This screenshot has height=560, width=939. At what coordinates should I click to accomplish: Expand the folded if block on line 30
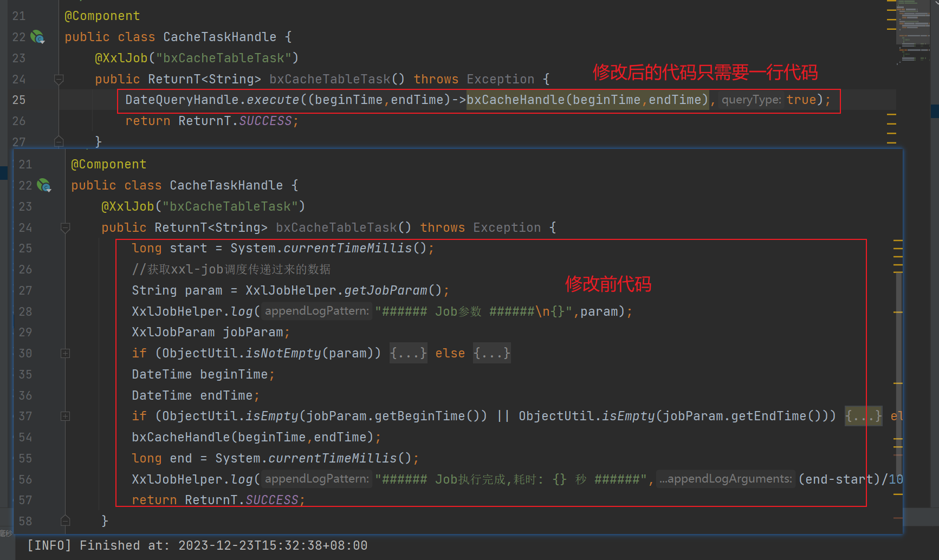[66, 354]
